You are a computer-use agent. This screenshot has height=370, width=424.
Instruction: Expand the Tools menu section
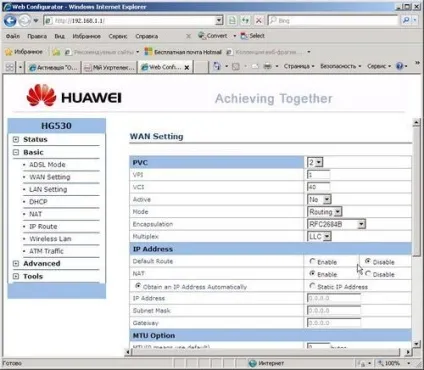pos(16,276)
